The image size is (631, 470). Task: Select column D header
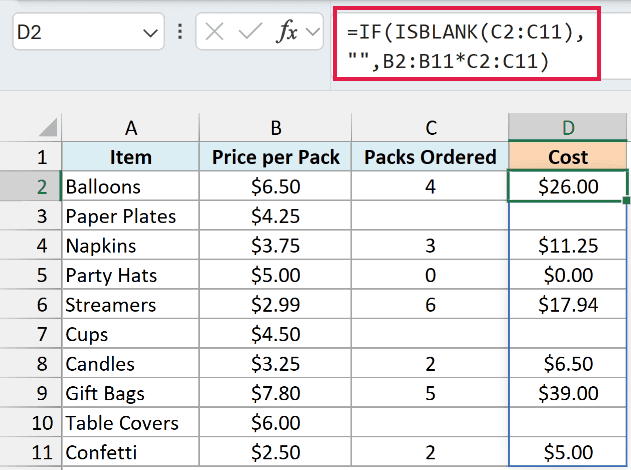568,127
